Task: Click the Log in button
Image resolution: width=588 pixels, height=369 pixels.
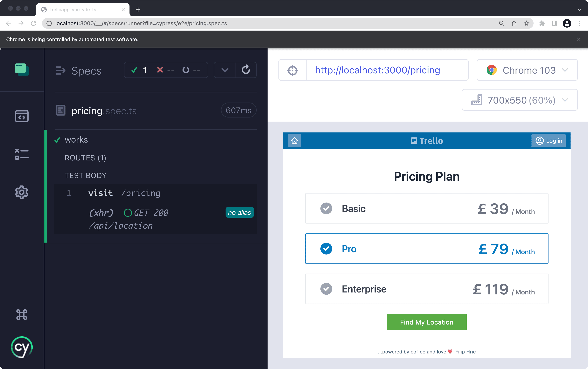Action: tap(549, 141)
